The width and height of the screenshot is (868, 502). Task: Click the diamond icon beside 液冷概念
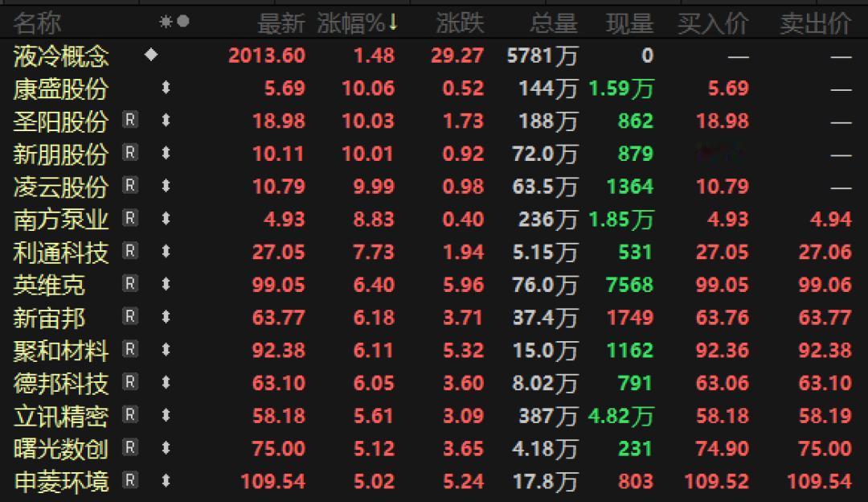click(x=151, y=54)
